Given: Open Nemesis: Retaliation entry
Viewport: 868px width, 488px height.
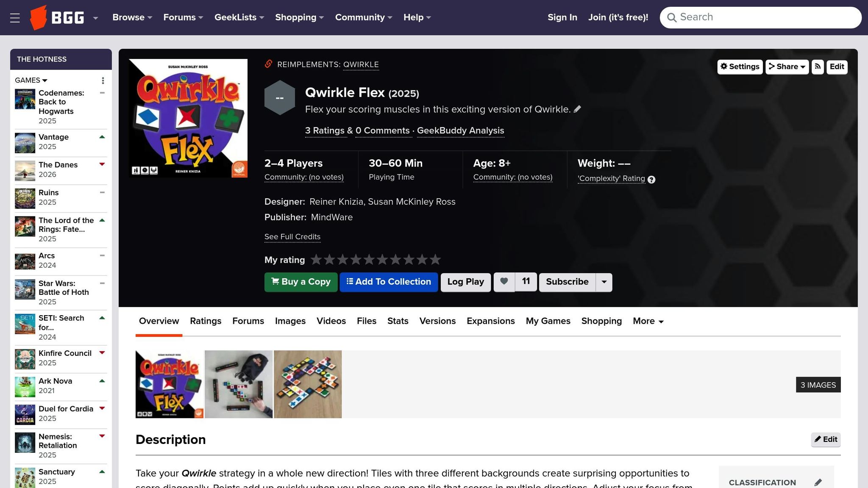Looking at the screenshot, I should pos(61,445).
